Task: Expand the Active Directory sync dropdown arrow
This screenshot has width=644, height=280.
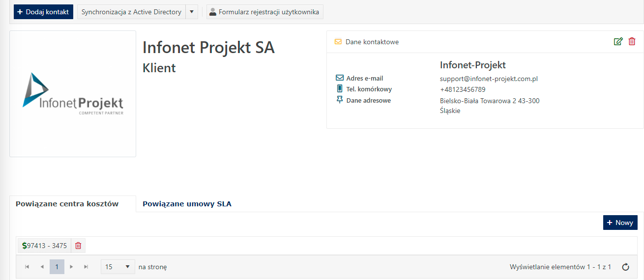Action: [x=192, y=12]
